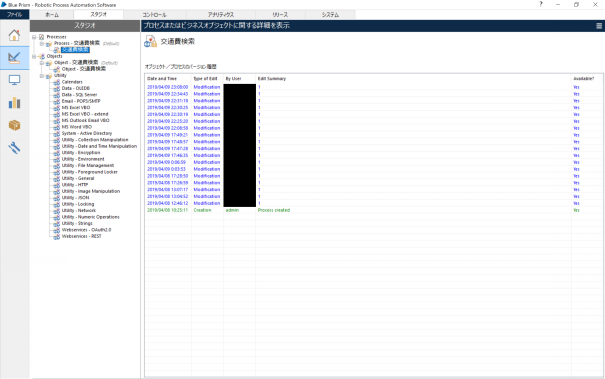605x379 pixels.
Task: Open the Control room monitor icon
Action: tap(14, 80)
